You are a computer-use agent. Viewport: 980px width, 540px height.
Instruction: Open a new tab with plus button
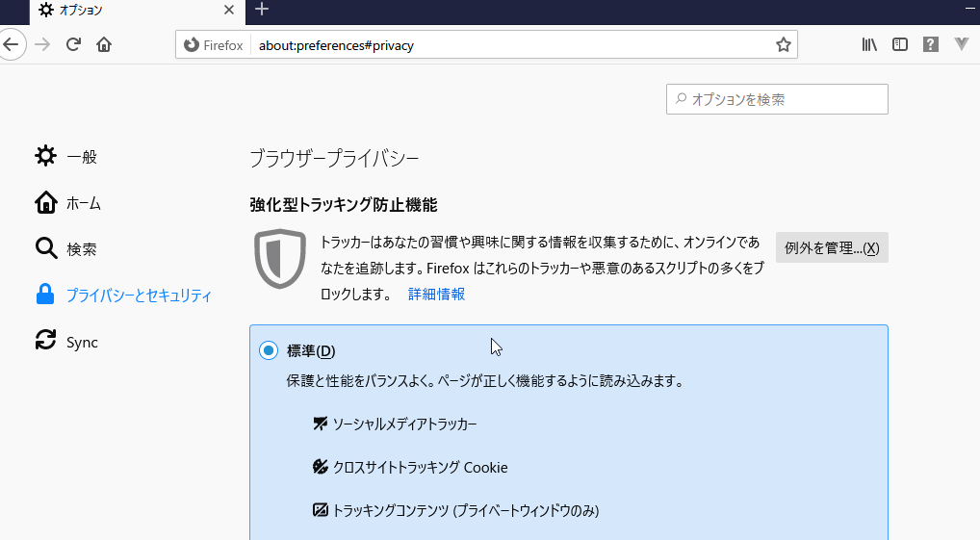262,10
